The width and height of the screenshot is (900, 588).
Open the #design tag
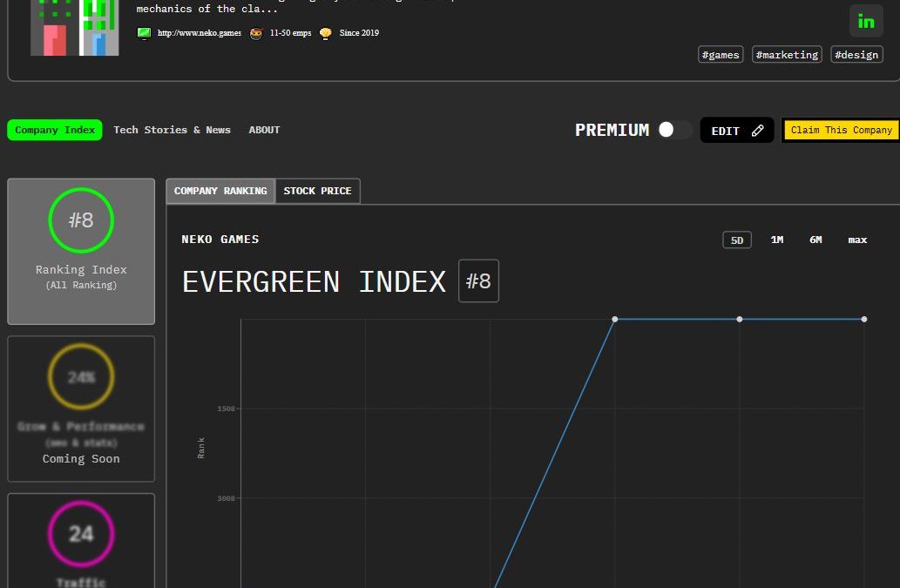pos(856,55)
